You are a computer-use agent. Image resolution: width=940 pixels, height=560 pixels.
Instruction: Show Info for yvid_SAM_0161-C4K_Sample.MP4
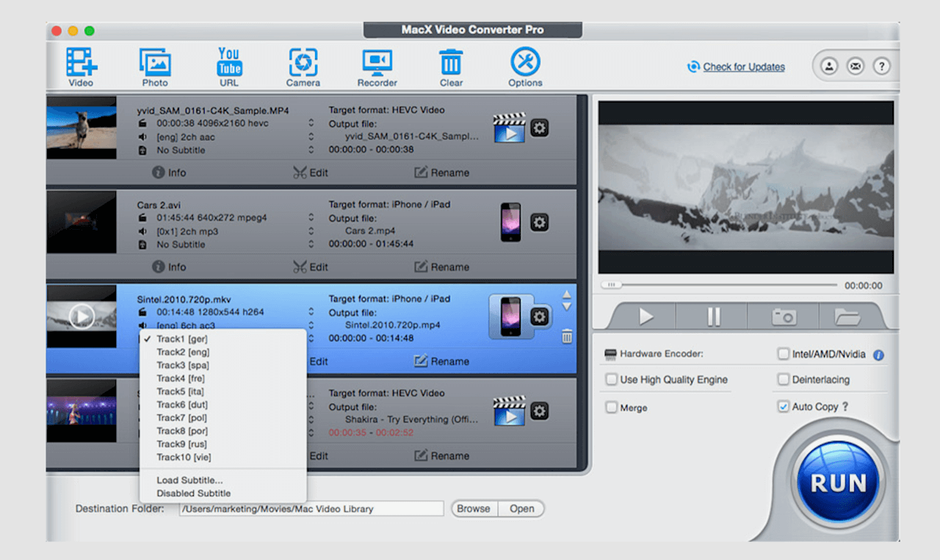click(169, 172)
